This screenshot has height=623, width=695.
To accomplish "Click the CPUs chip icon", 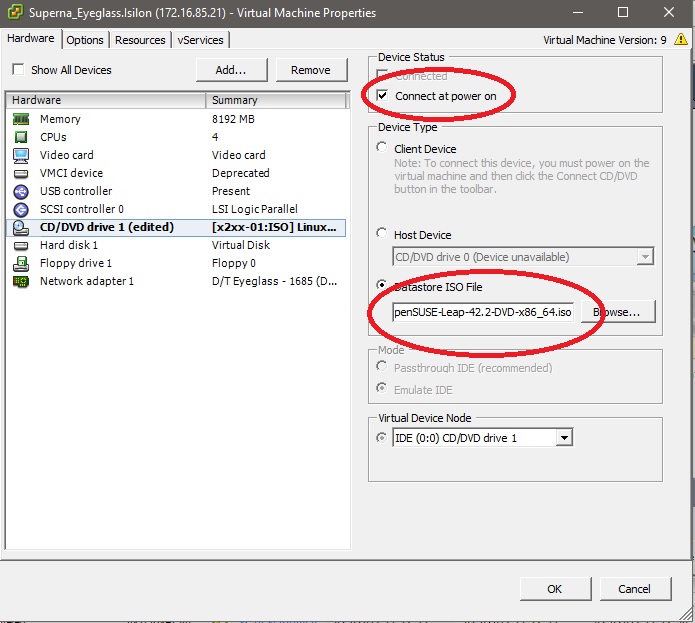I will [x=21, y=137].
